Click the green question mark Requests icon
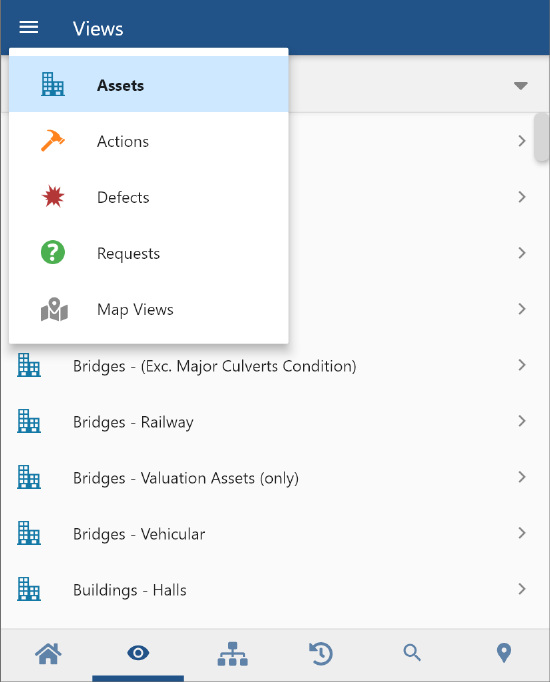Viewport: 550px width, 682px height. 53,252
